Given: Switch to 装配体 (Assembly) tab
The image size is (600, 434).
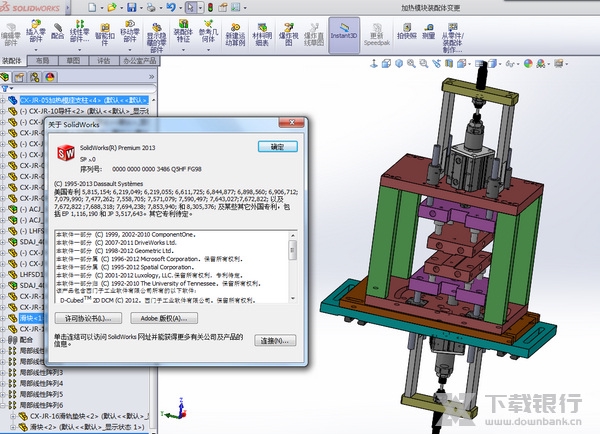Looking at the screenshot, I should pyautogui.click(x=12, y=60).
